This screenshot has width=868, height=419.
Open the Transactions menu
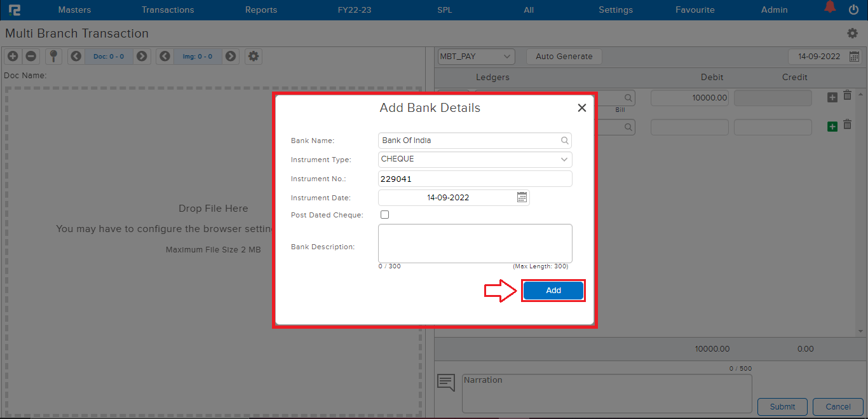coord(168,10)
